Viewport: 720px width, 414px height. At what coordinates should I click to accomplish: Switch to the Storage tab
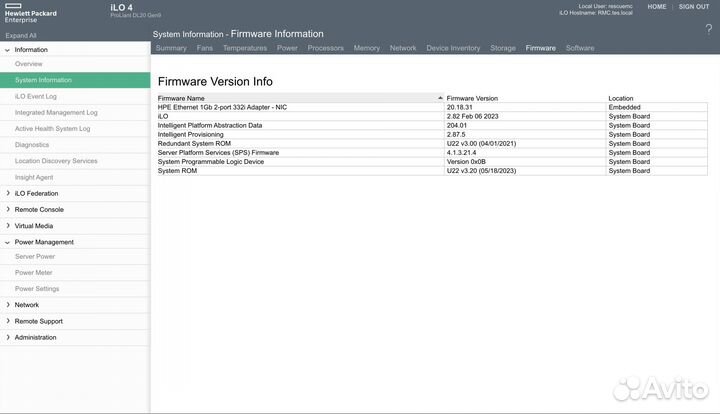coord(503,48)
